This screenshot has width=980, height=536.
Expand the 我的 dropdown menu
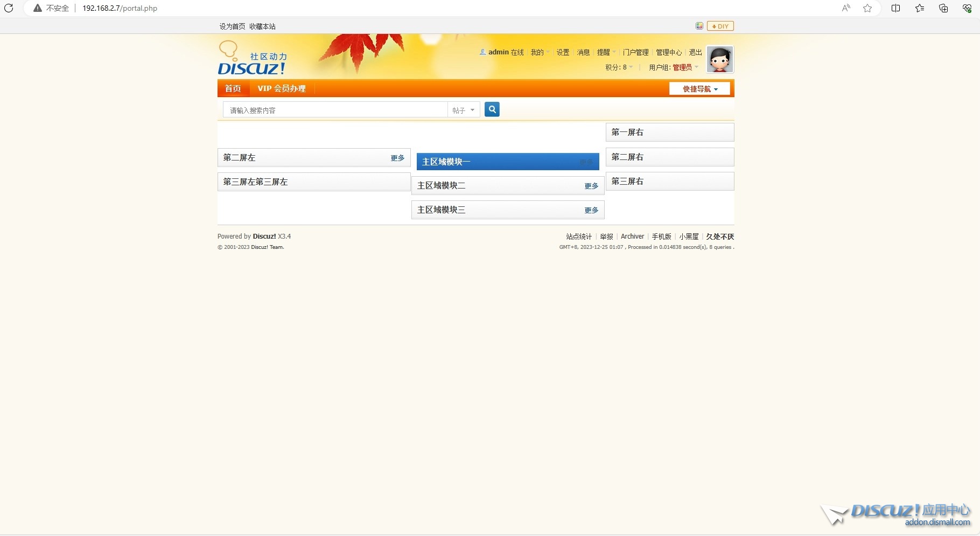pyautogui.click(x=540, y=52)
